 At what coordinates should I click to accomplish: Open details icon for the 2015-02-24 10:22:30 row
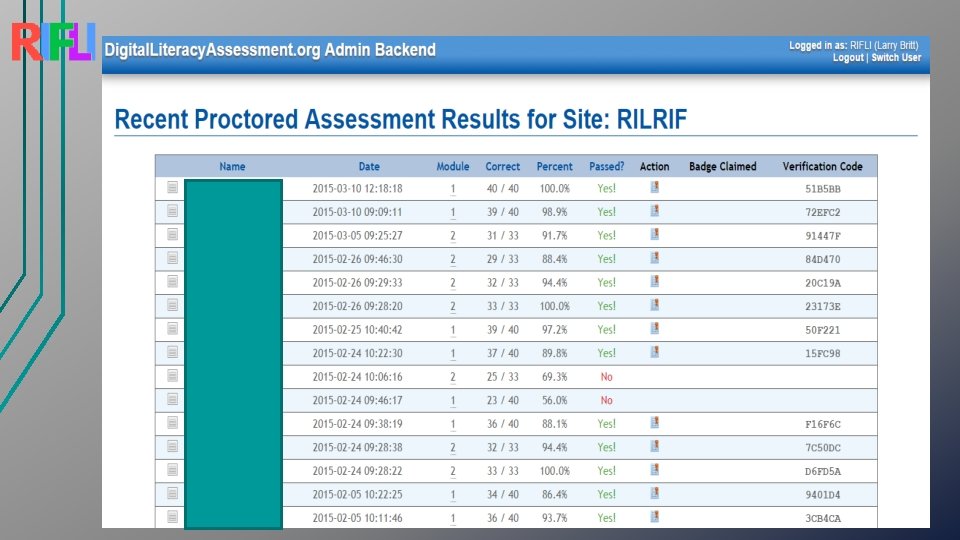pos(173,353)
